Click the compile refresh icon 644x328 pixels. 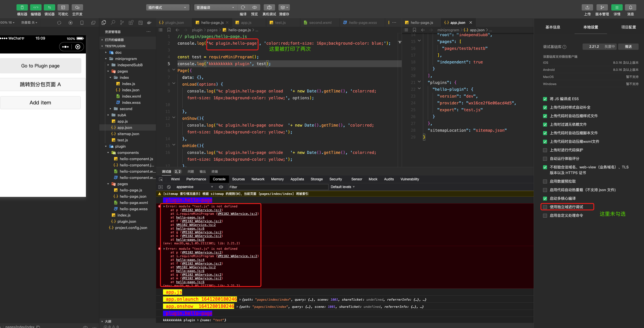click(243, 7)
